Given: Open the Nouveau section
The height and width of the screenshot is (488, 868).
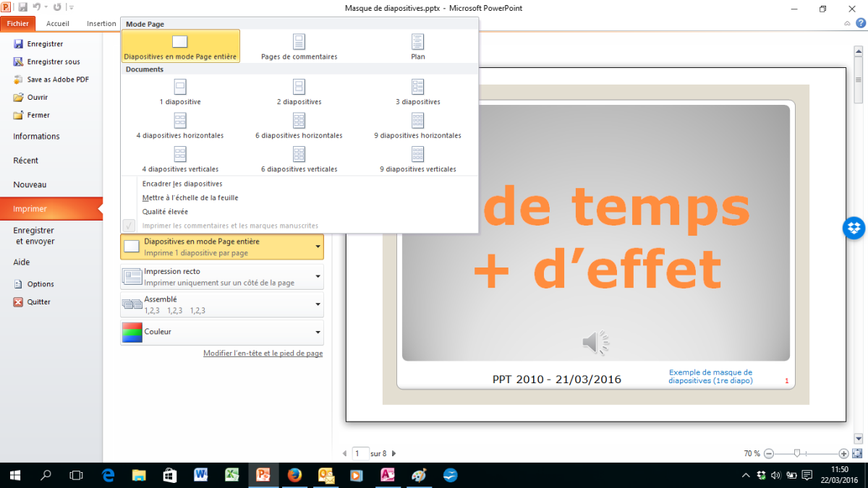Looking at the screenshot, I should (x=30, y=185).
